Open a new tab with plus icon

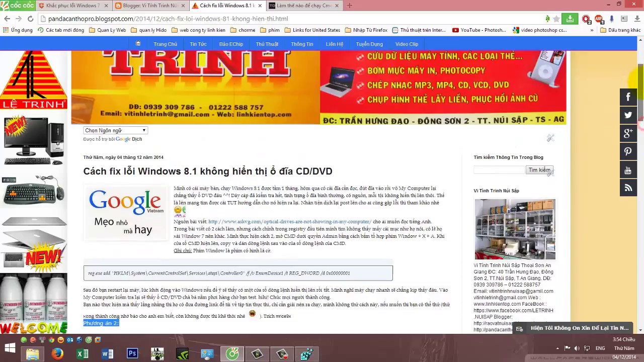pos(350,6)
